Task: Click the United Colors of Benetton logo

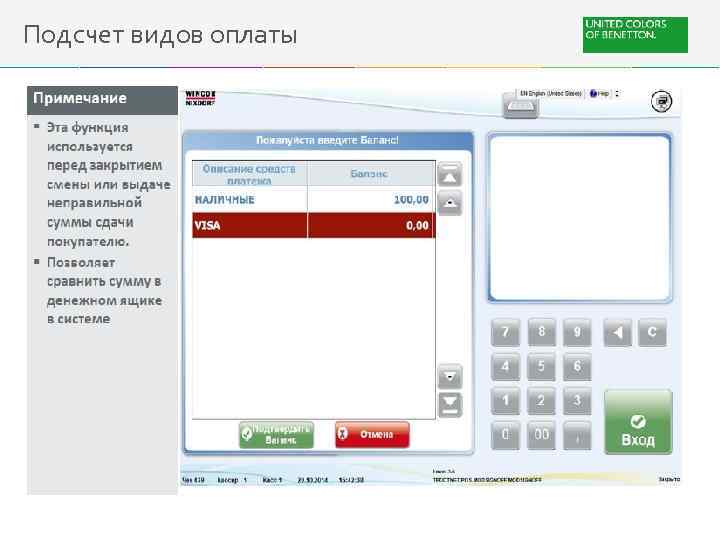Action: (636, 35)
